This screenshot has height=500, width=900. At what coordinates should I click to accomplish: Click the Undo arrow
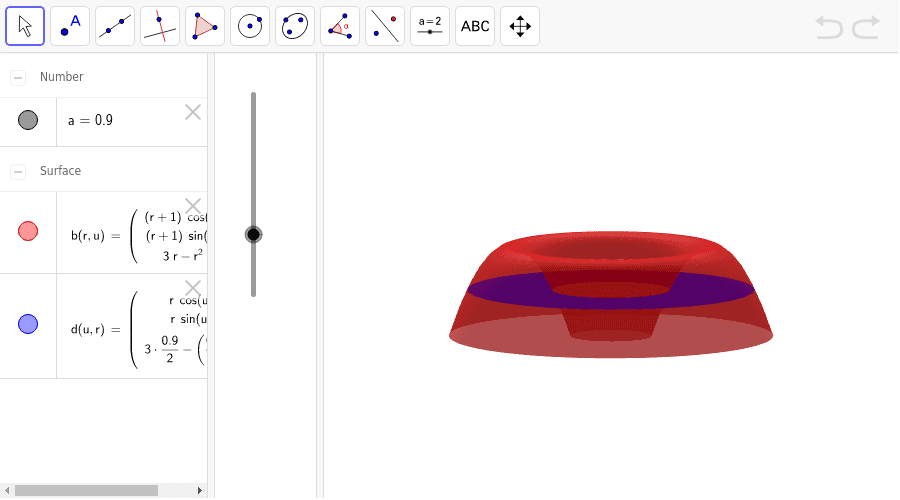pos(829,27)
